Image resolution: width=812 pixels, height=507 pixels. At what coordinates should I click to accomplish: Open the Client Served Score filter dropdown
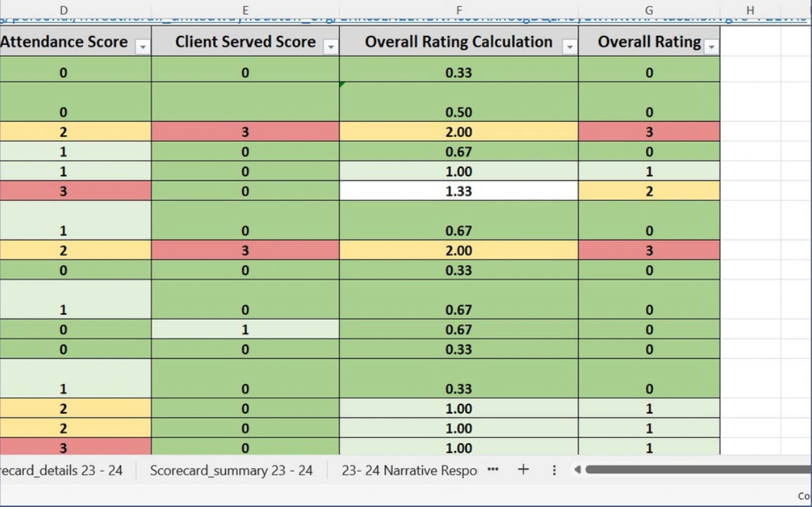[x=331, y=47]
